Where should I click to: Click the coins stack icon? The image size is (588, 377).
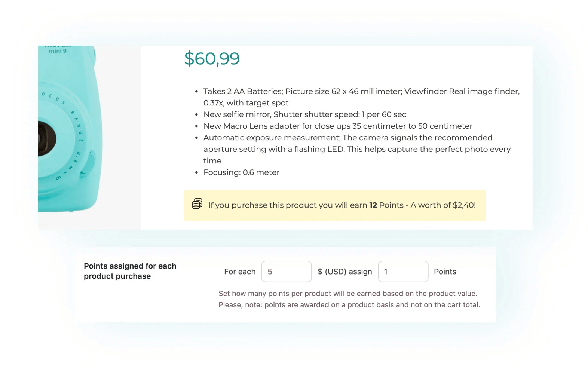pyautogui.click(x=197, y=204)
